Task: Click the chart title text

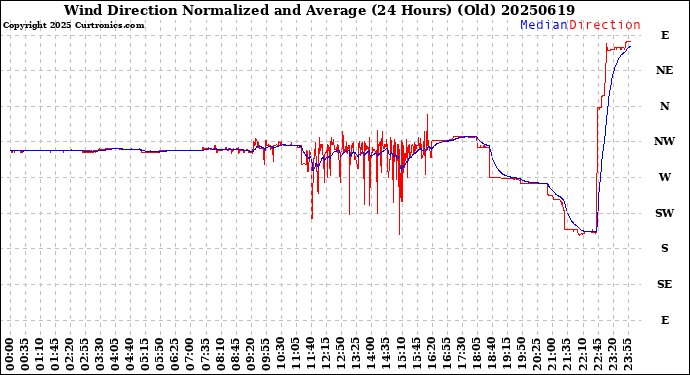Action: (319, 10)
